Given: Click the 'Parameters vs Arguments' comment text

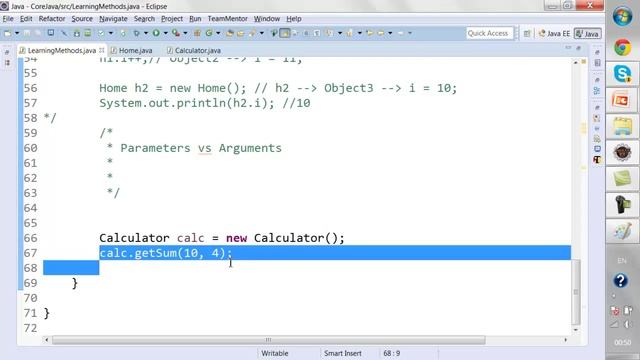Looking at the screenshot, I should [201, 148].
